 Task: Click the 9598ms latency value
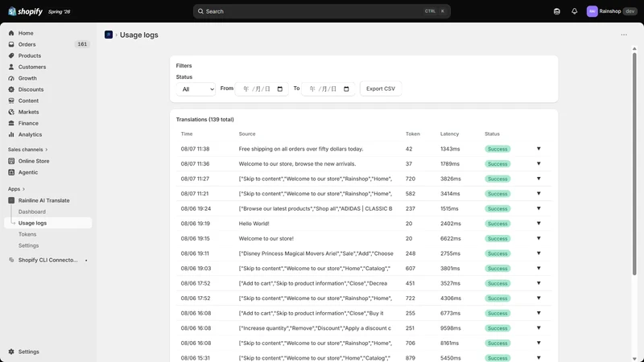[451, 328]
